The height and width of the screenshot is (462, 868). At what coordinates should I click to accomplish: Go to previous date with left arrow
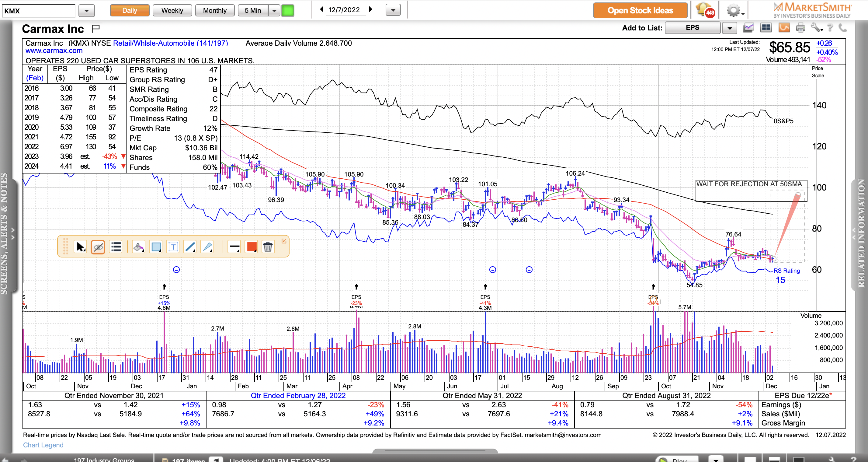[321, 9]
